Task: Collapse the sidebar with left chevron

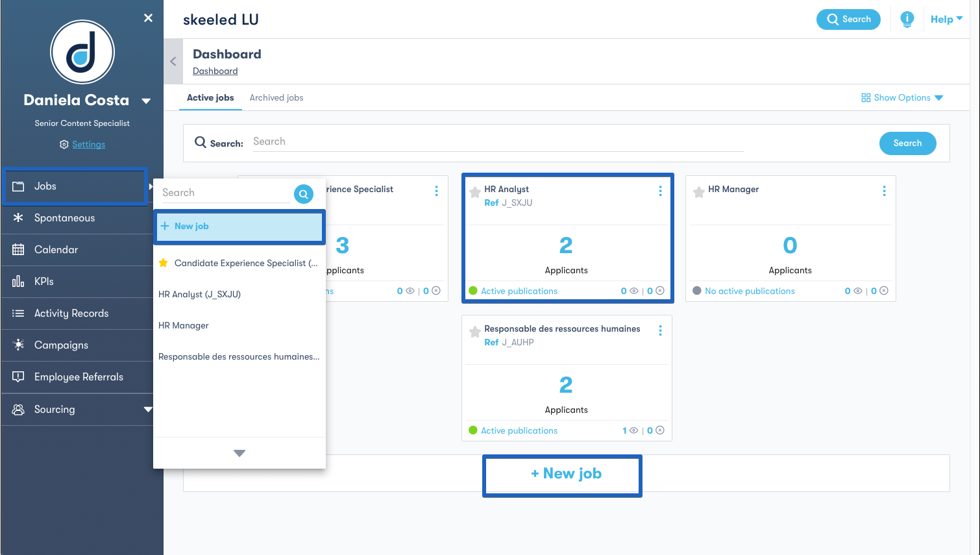Action: (173, 62)
